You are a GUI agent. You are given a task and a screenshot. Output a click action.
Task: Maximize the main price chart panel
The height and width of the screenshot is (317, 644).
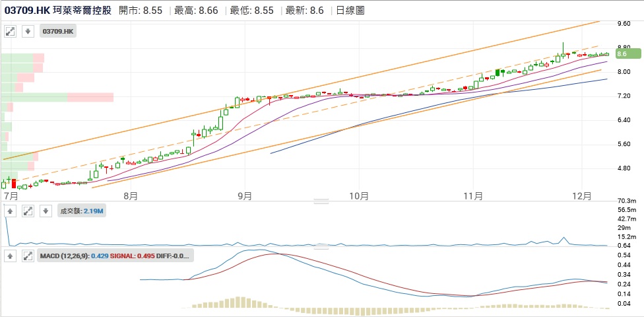click(11, 31)
